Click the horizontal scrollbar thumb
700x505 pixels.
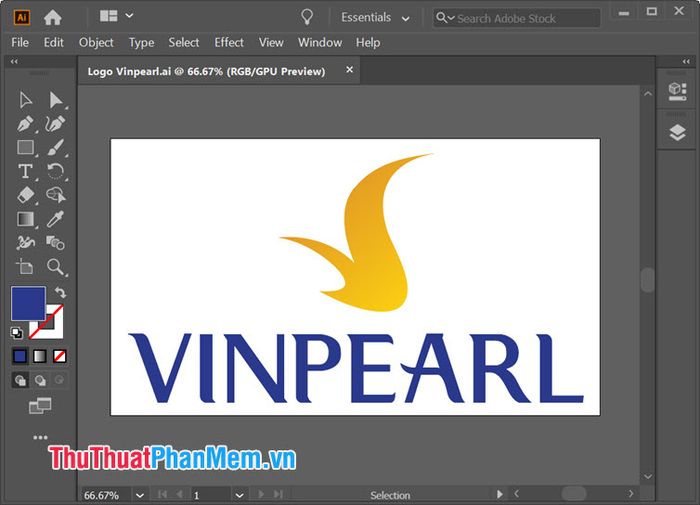tap(574, 493)
